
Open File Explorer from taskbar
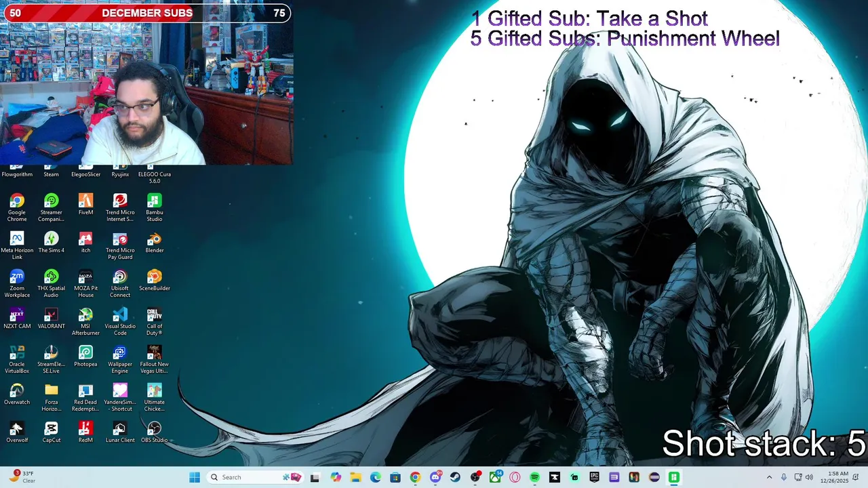coord(355,477)
